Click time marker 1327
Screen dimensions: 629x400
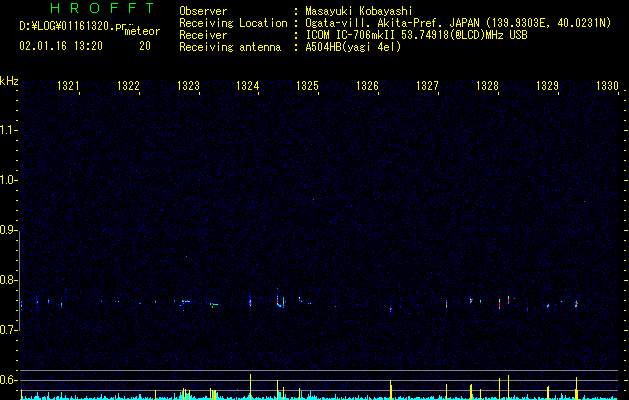point(427,86)
